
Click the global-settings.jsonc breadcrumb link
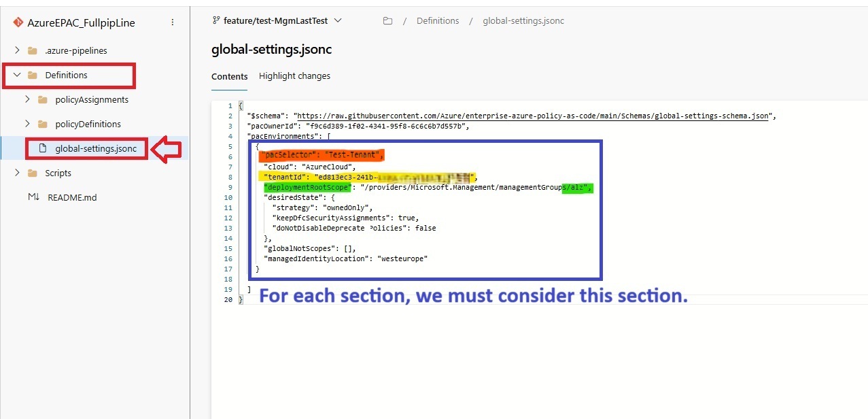click(x=523, y=21)
